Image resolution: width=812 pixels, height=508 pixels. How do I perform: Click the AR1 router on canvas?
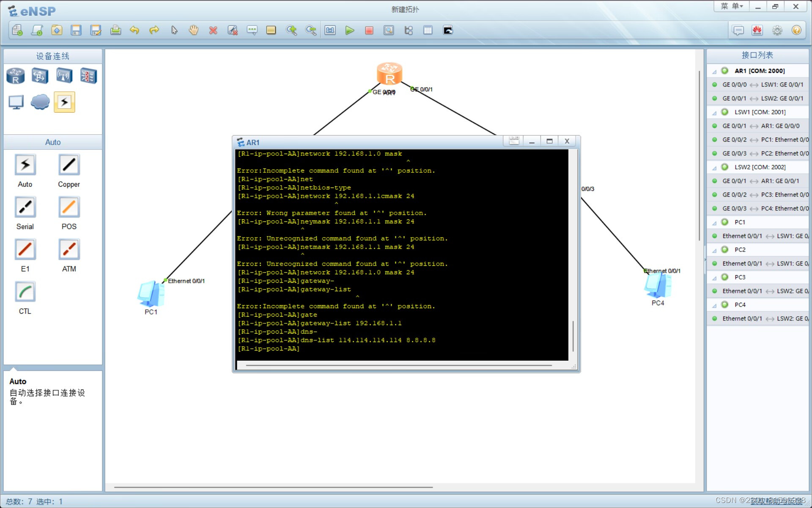pyautogui.click(x=389, y=74)
